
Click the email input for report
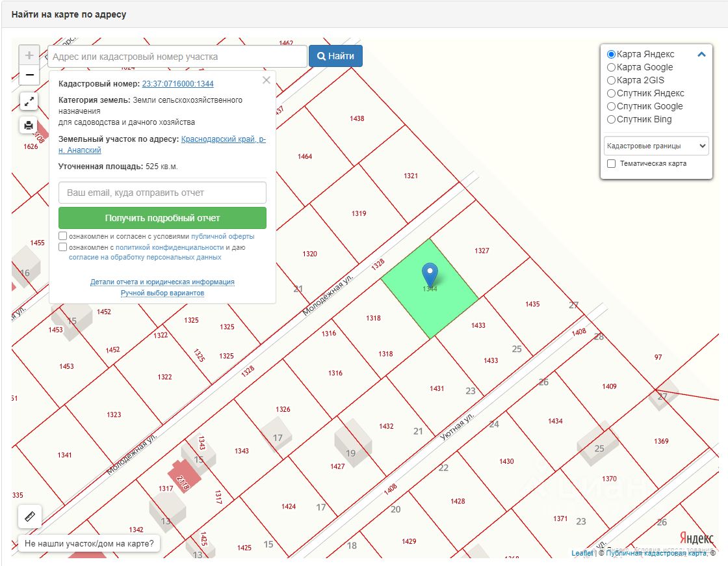(162, 193)
